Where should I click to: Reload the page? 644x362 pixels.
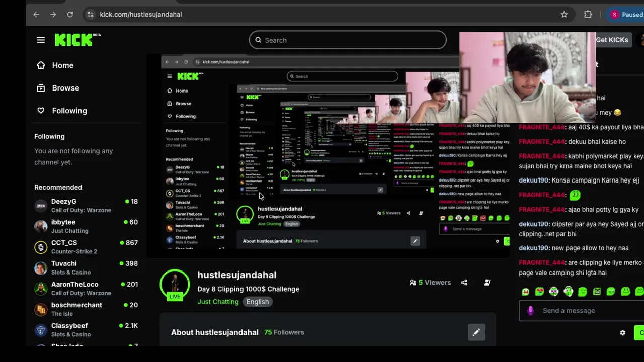click(70, 15)
